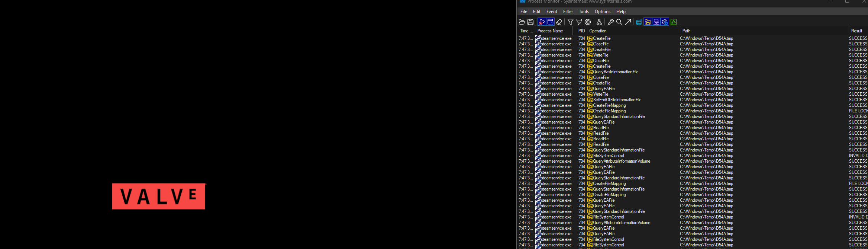
Task: Open the Filter menu
Action: [x=568, y=12]
